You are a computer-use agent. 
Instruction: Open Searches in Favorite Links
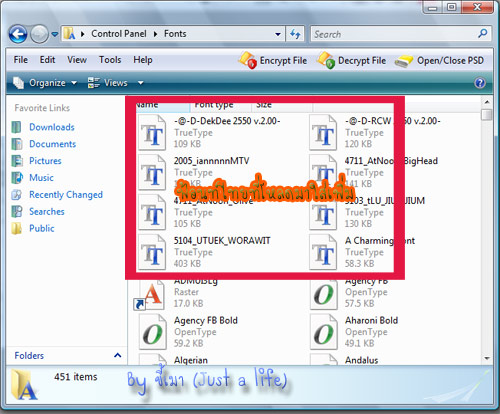pos(47,211)
